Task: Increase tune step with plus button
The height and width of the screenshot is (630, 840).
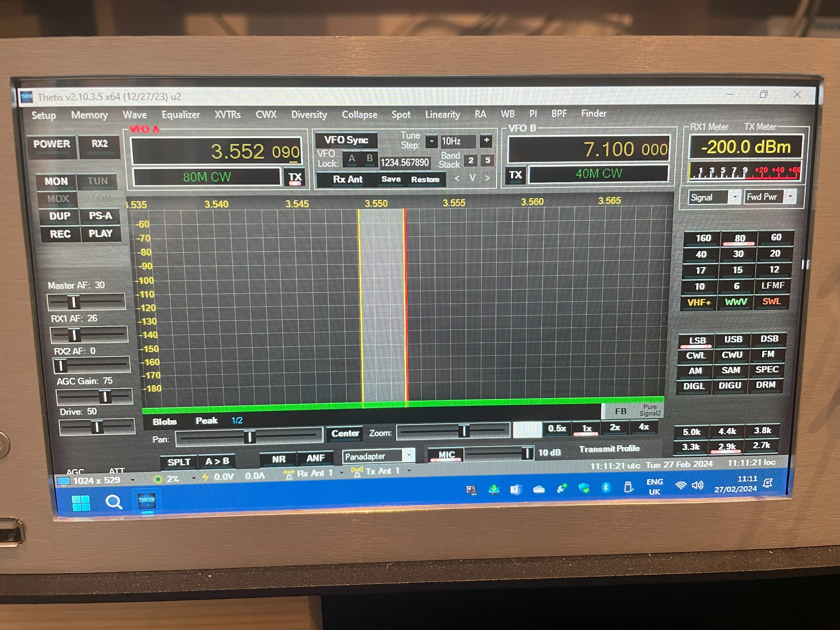Action: pyautogui.click(x=486, y=140)
